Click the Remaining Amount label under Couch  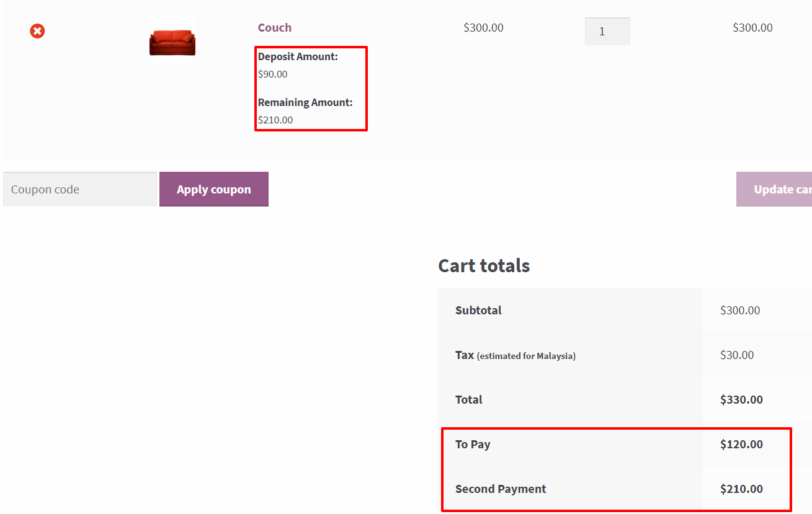305,102
